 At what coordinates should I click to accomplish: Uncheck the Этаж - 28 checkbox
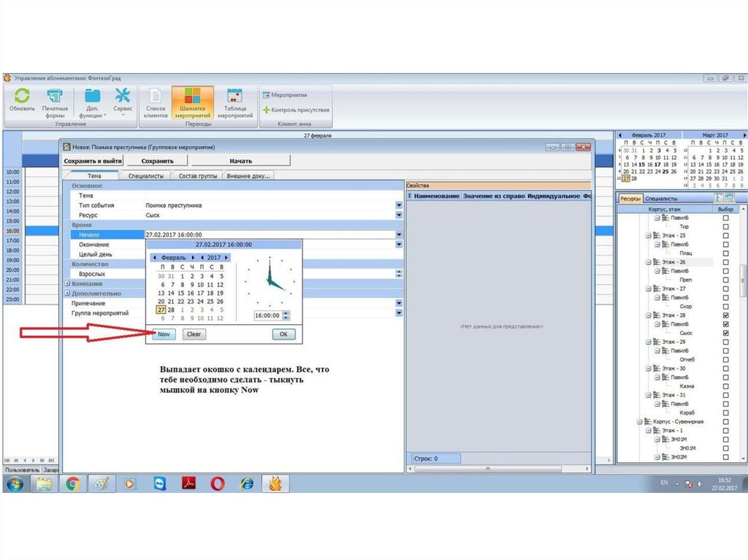click(x=725, y=315)
